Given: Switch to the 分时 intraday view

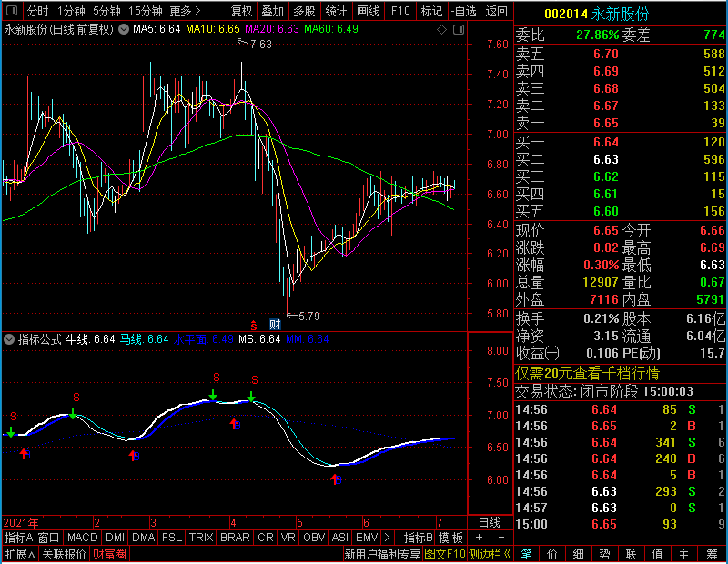Looking at the screenshot, I should [37, 11].
